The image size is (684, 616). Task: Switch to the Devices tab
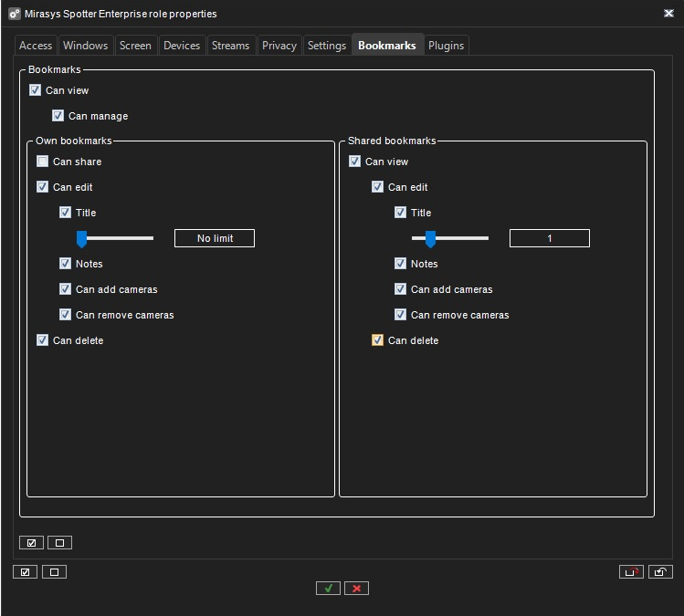pyautogui.click(x=181, y=46)
